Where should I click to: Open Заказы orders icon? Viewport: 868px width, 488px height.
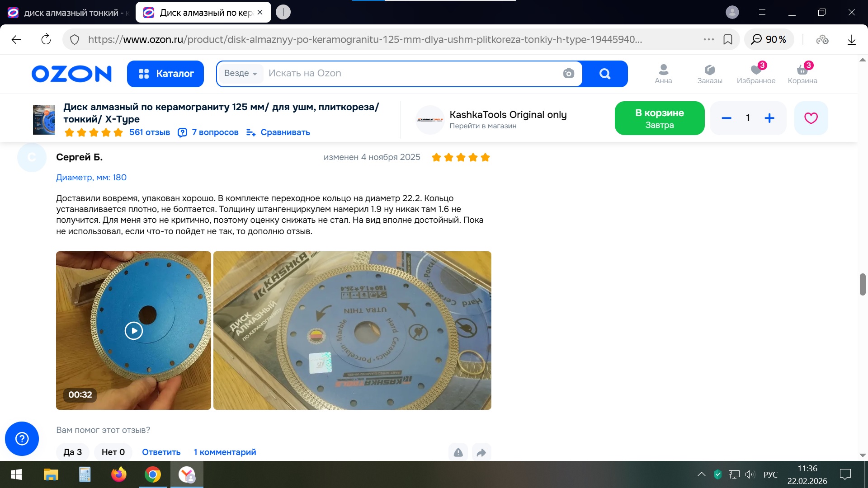(710, 74)
